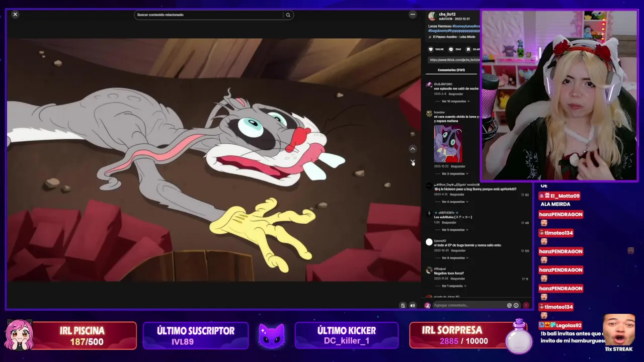The height and width of the screenshot is (362, 644).
Task: Toggle the video volume speaker icon
Action: 413,305
